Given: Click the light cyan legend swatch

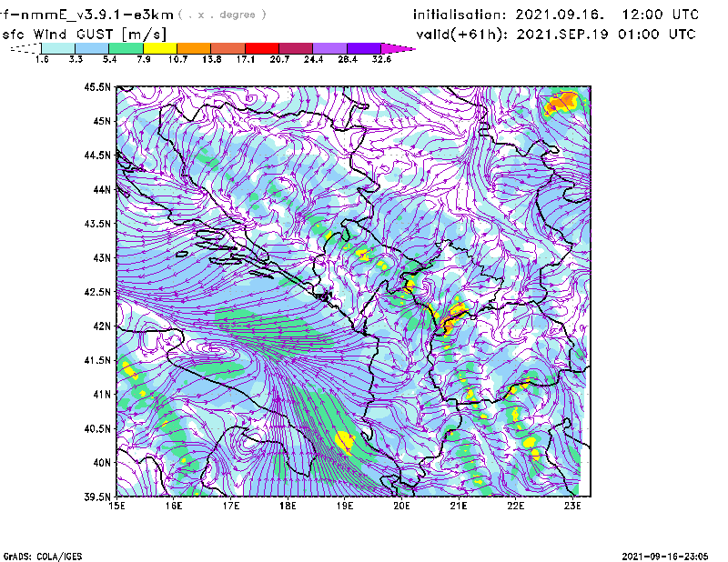Looking at the screenshot, I should (x=58, y=48).
